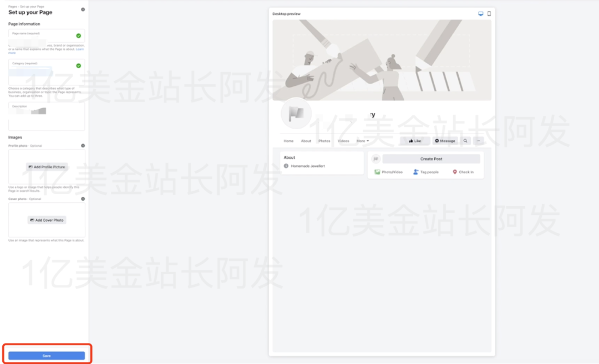Expand the More navigation dropdown
The image size is (599, 364).
[x=362, y=141]
